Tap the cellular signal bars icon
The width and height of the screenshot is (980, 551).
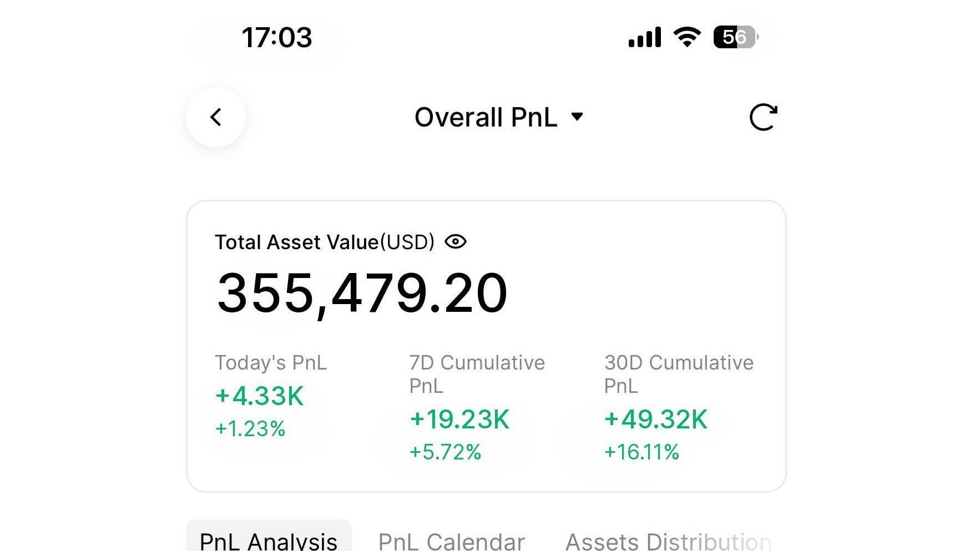click(x=645, y=37)
